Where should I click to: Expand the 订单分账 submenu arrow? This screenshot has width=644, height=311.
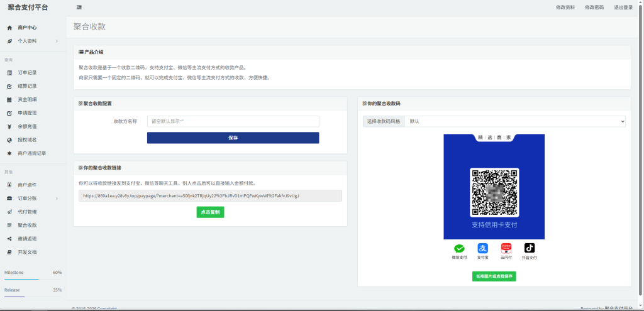click(57, 199)
